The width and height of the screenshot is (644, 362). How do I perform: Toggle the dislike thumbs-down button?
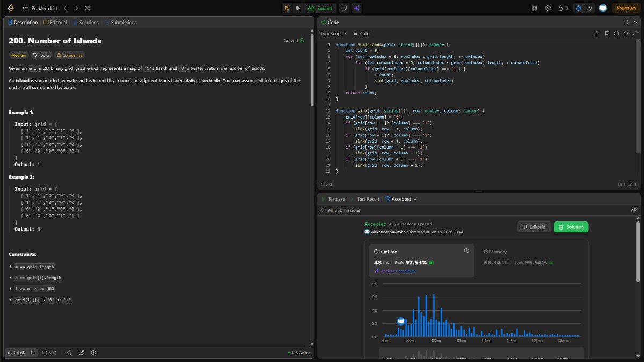point(33,352)
